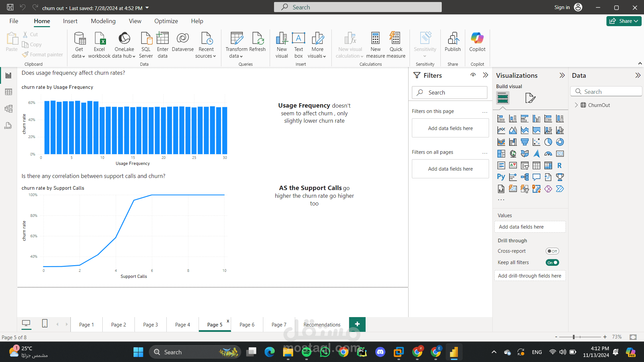The image size is (644, 362).
Task: Open the Model view sidebar icon
Action: pos(8,109)
